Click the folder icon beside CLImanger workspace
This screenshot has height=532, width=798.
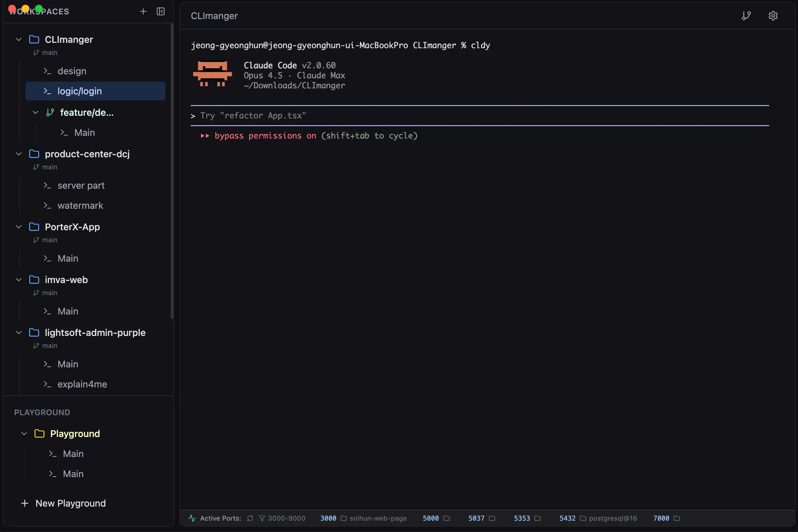(34, 39)
